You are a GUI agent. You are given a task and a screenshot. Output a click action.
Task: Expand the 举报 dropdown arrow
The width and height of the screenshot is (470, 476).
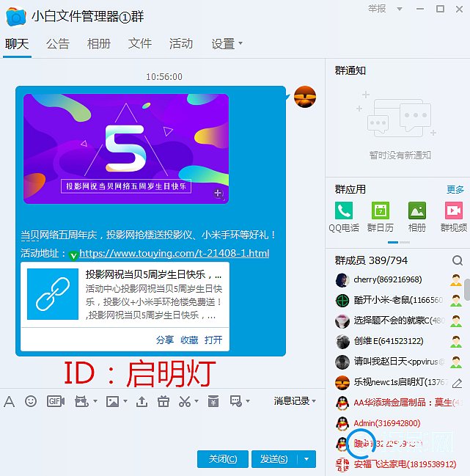[x=400, y=9]
